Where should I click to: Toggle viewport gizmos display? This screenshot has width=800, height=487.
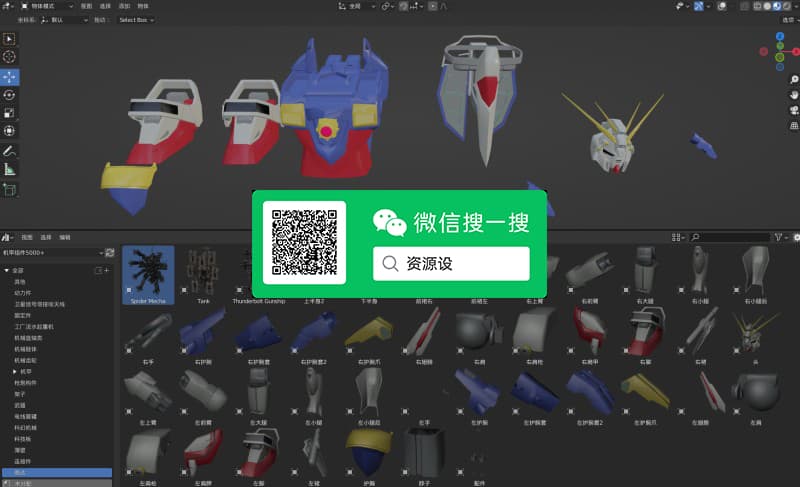[698, 6]
